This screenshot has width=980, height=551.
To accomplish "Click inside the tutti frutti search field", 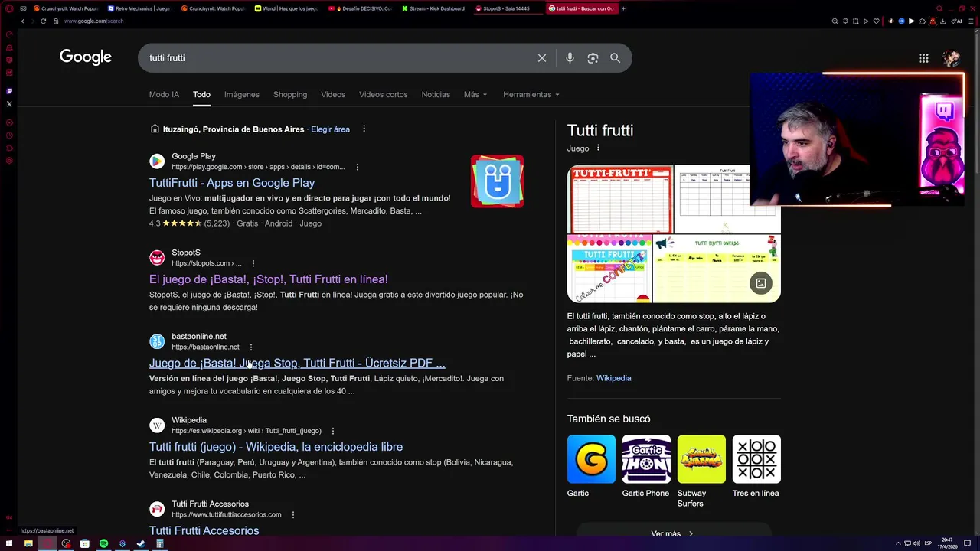I will coord(337,58).
